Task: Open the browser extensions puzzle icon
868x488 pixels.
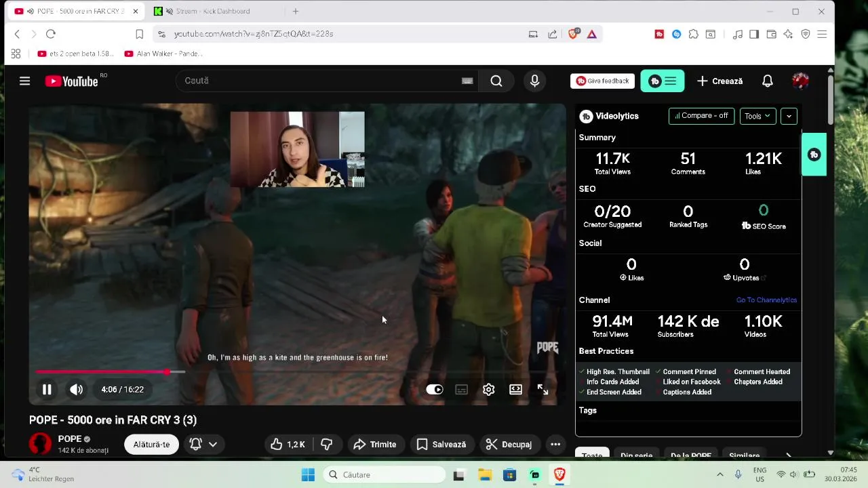Action: click(693, 34)
